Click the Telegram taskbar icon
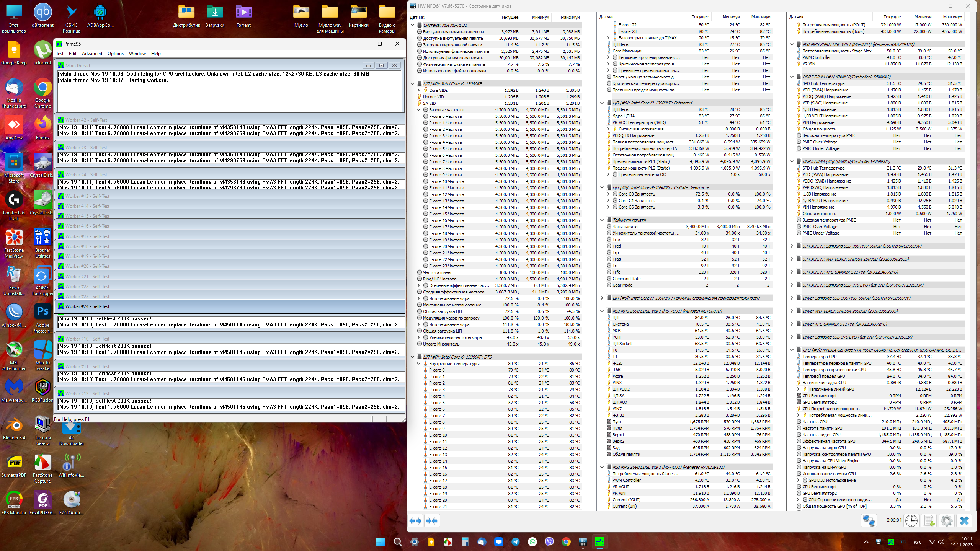This screenshot has height=551, width=980. click(516, 542)
